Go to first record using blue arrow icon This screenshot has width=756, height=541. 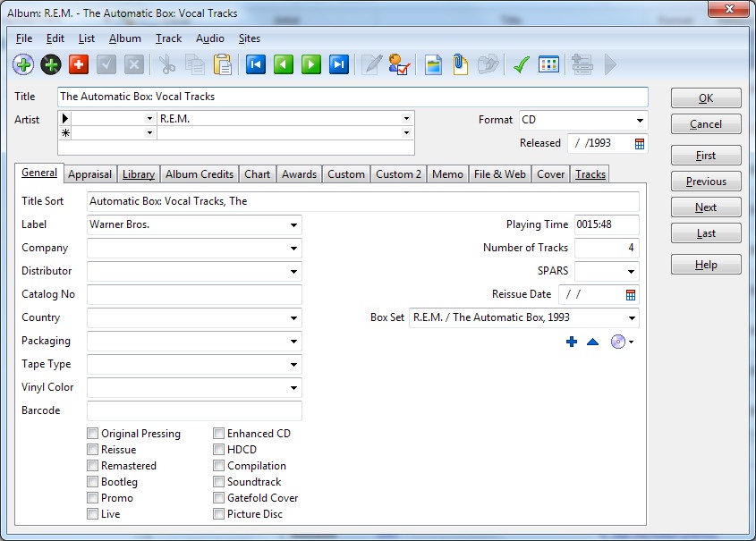click(x=256, y=64)
